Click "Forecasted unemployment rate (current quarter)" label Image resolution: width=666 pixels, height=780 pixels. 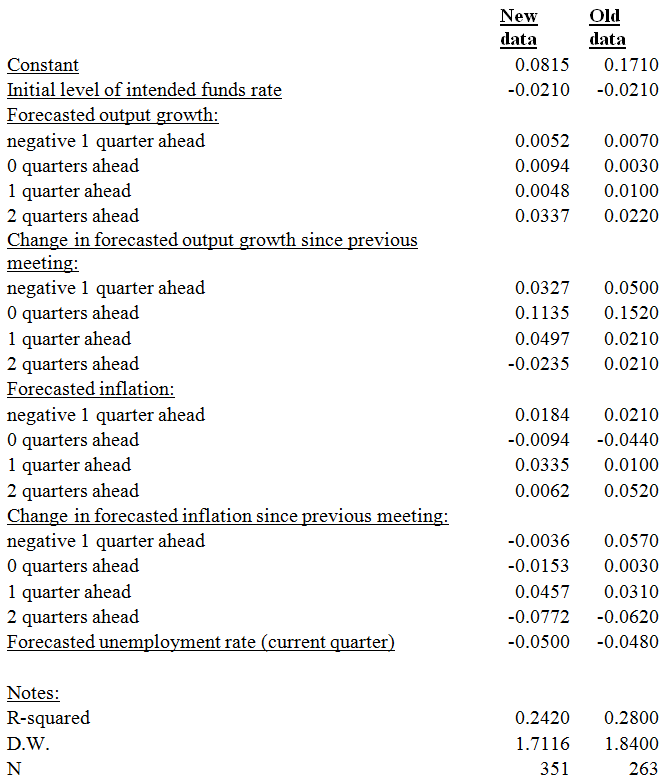[200, 642]
